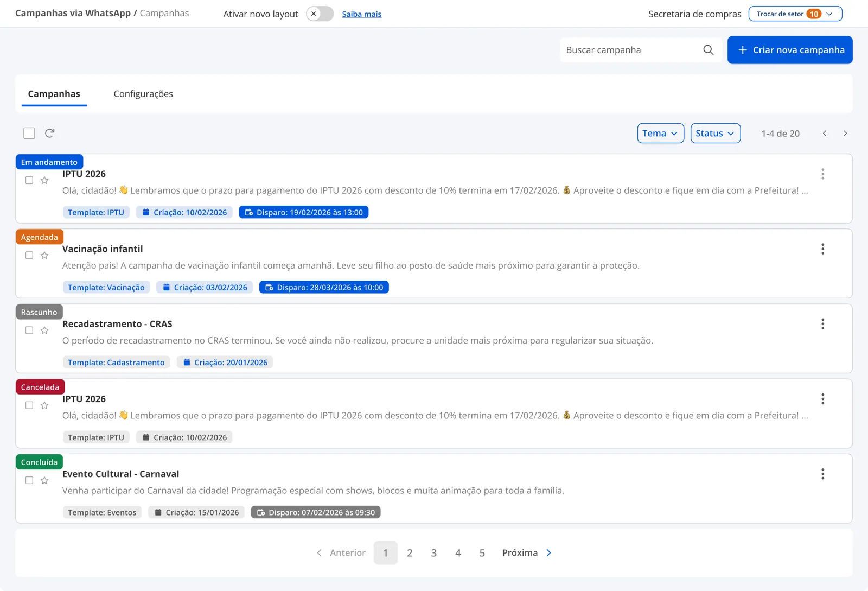Image resolution: width=868 pixels, height=591 pixels.
Task: Click the refresh icon beside the select-all checkbox
Action: click(49, 133)
